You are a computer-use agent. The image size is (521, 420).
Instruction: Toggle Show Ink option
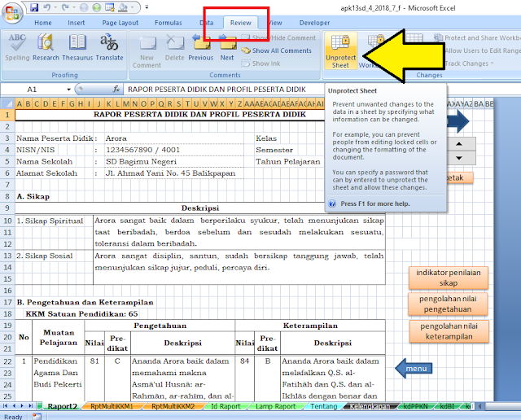tap(261, 63)
